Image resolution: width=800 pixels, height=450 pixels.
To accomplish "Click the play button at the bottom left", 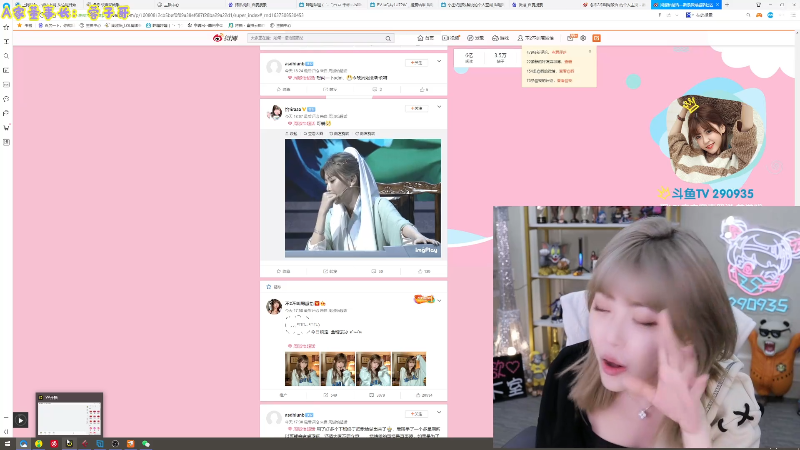I will (20, 420).
